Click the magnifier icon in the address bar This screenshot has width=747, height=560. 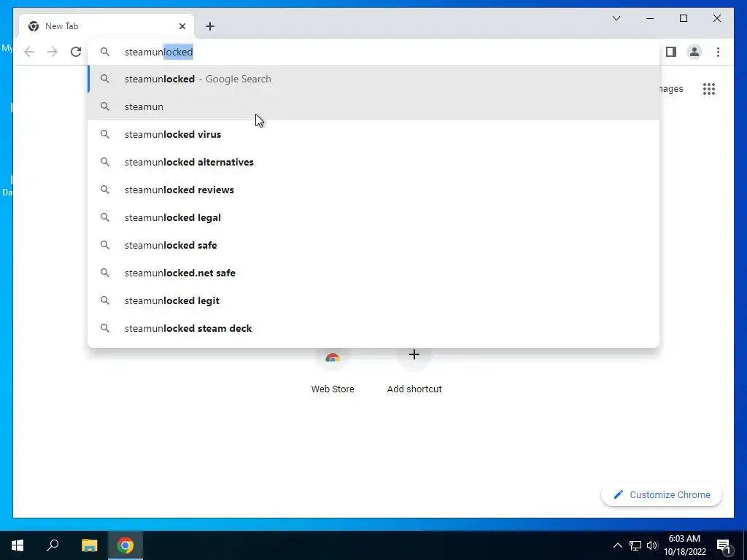click(x=105, y=52)
